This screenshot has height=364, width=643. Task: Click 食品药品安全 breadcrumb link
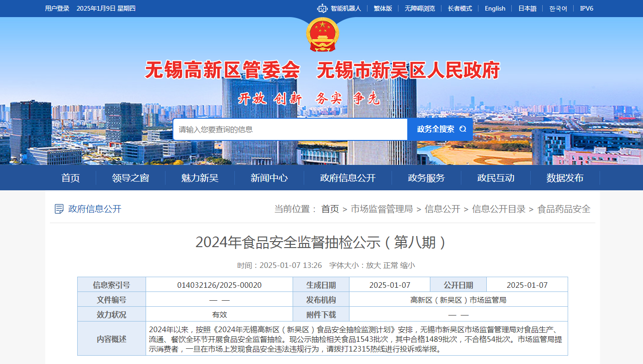click(x=564, y=209)
